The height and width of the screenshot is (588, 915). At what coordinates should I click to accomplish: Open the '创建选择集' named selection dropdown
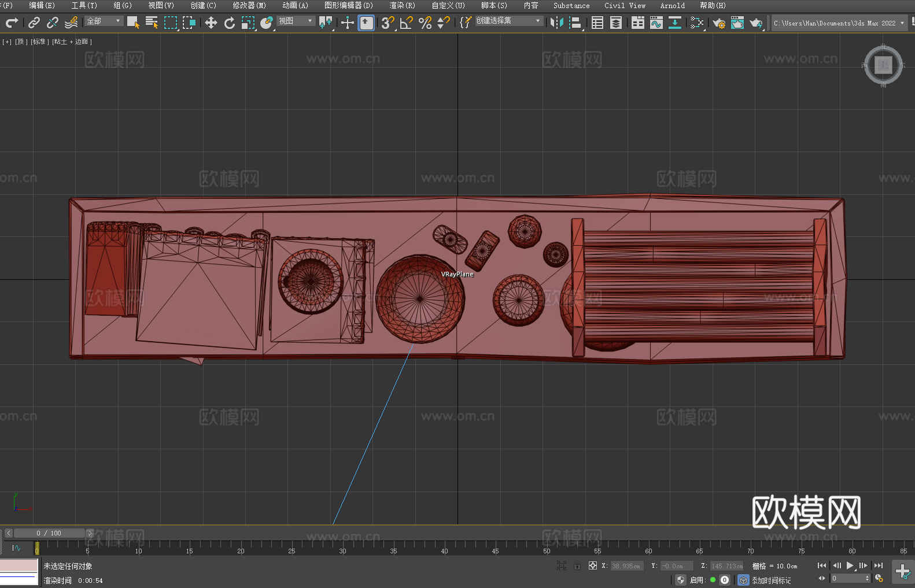click(x=509, y=21)
